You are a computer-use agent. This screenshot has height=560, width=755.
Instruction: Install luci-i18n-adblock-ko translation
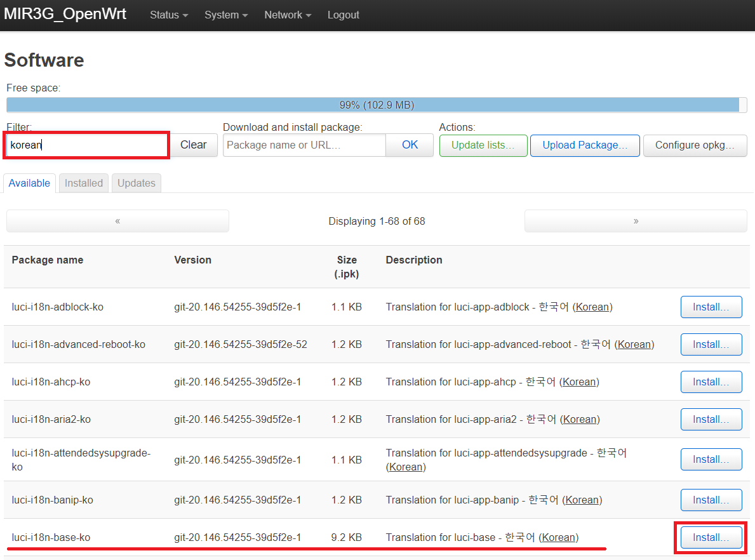(x=711, y=307)
